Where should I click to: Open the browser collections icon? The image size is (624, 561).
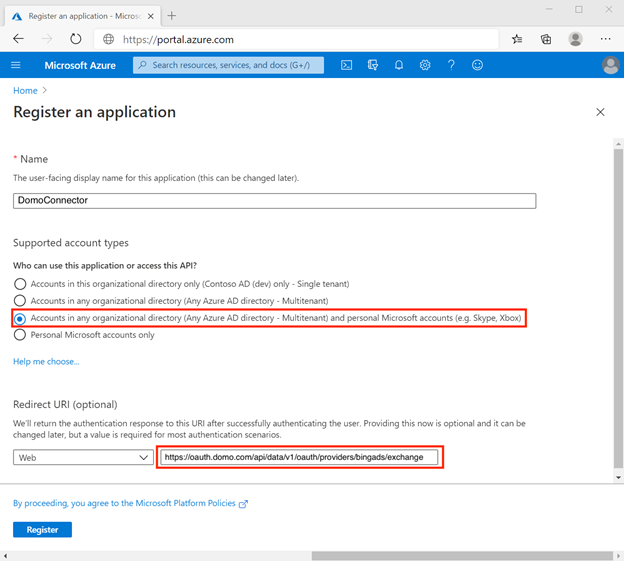point(546,39)
